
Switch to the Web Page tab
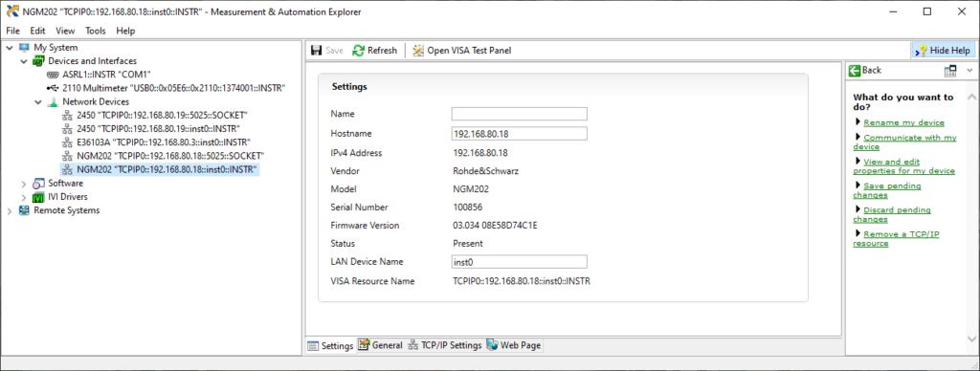[513, 345]
